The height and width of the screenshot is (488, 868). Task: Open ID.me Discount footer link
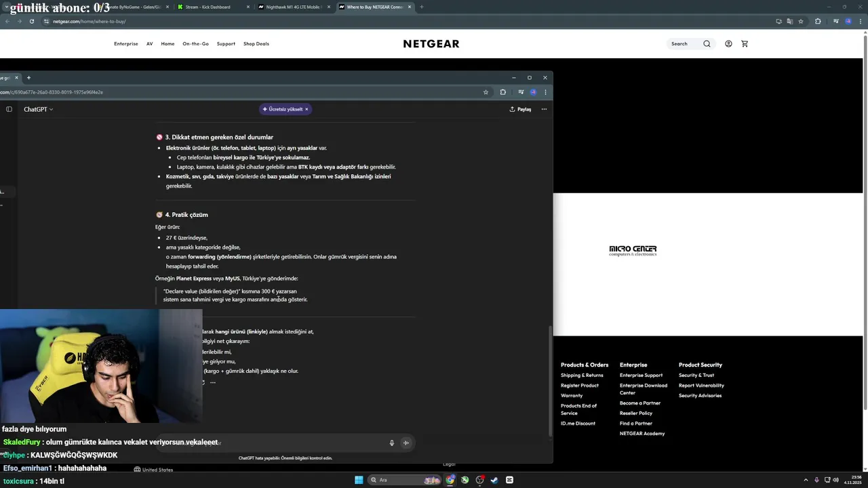[x=578, y=424]
